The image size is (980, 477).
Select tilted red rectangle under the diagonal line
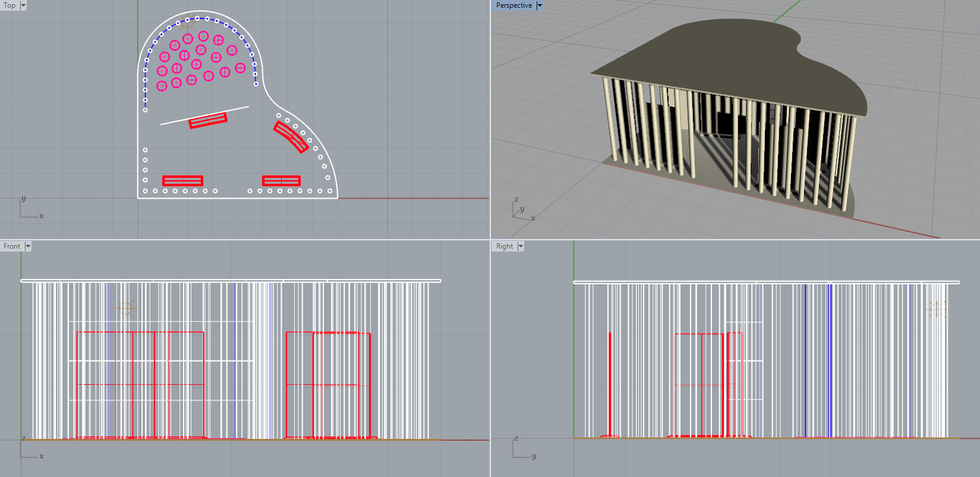(x=208, y=120)
